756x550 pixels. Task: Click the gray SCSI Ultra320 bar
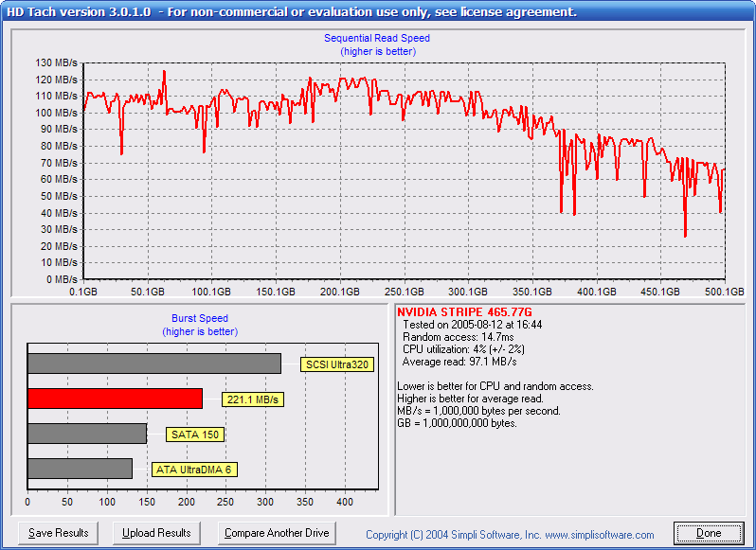pos(153,364)
